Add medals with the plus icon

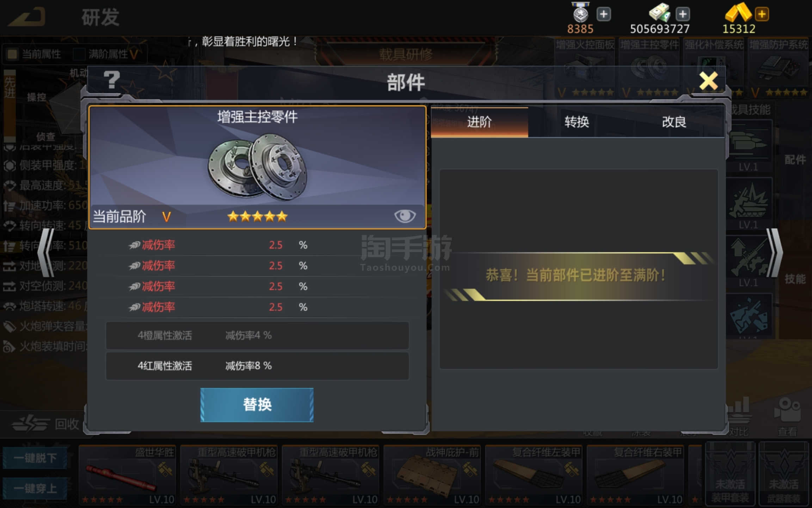tap(604, 14)
